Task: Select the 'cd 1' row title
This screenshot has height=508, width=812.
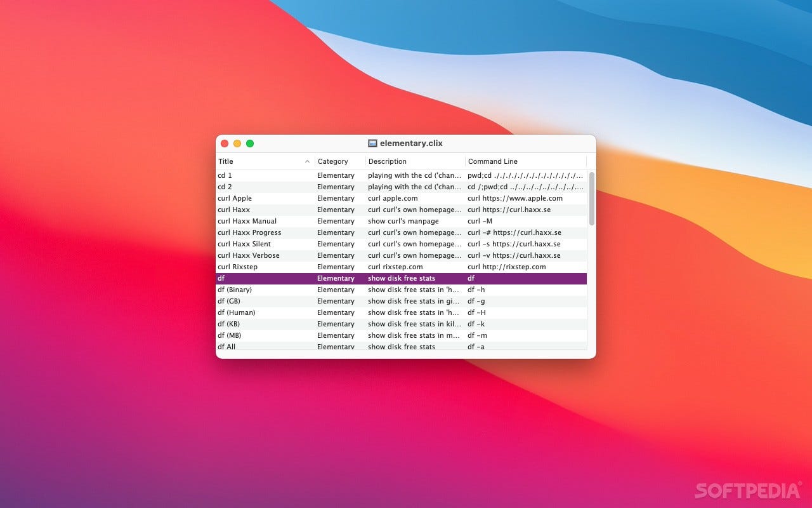Action: pyautogui.click(x=225, y=175)
